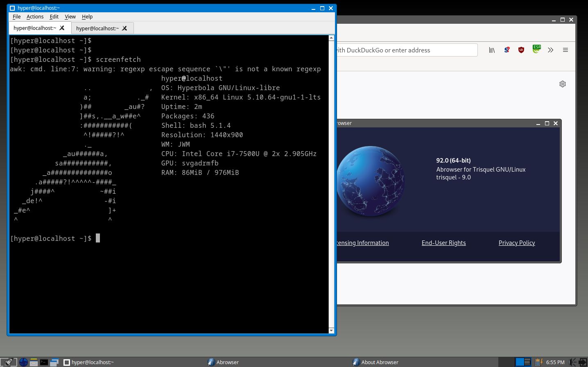Viewport: 588px width, 367px height.
Task: Open the Actions menu in terminal
Action: click(35, 17)
